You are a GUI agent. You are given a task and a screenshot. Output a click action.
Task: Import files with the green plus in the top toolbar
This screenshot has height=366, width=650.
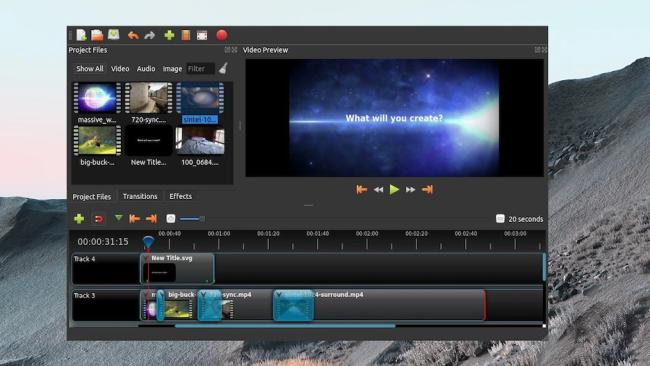point(169,35)
